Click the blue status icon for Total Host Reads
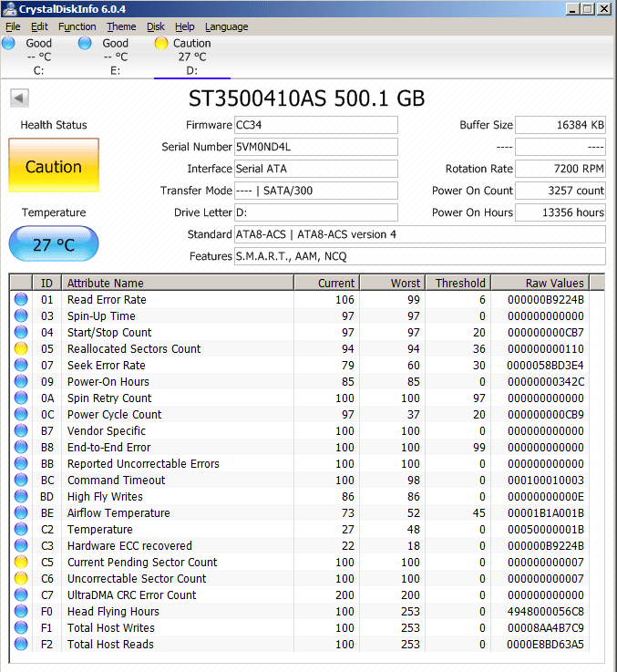 tap(21, 644)
